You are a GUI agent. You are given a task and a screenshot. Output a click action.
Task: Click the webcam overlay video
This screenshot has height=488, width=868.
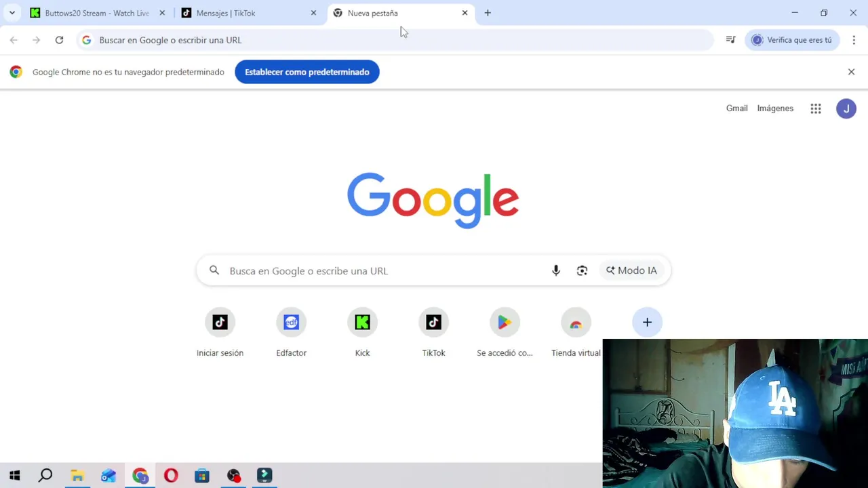735,413
